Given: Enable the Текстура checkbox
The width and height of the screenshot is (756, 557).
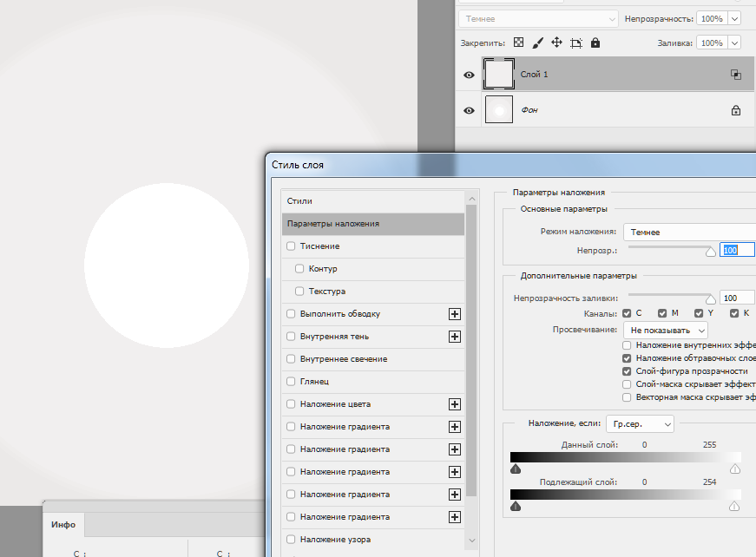Looking at the screenshot, I should pos(299,291).
